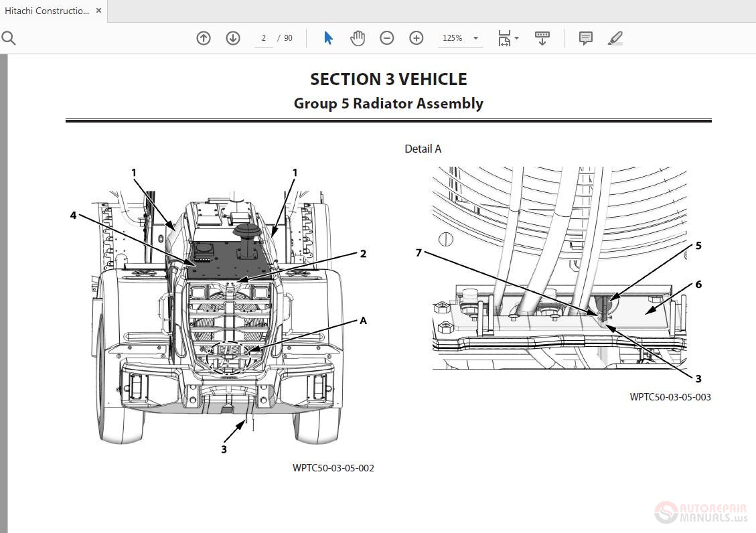
Task: Open the search tool
Action: (x=9, y=38)
